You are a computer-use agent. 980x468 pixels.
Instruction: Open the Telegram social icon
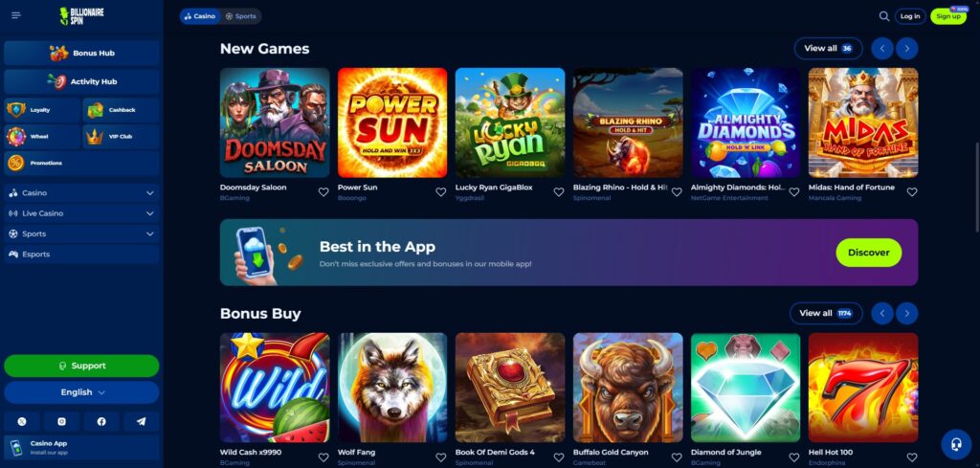(142, 422)
